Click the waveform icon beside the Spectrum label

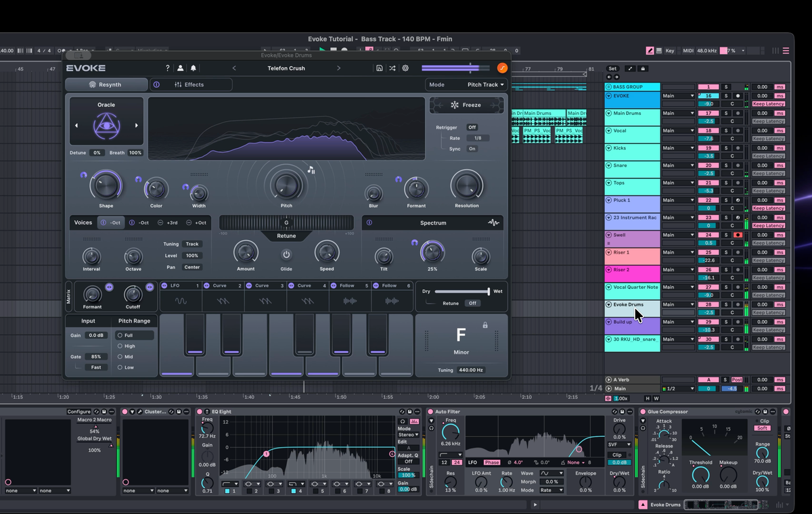(x=493, y=223)
